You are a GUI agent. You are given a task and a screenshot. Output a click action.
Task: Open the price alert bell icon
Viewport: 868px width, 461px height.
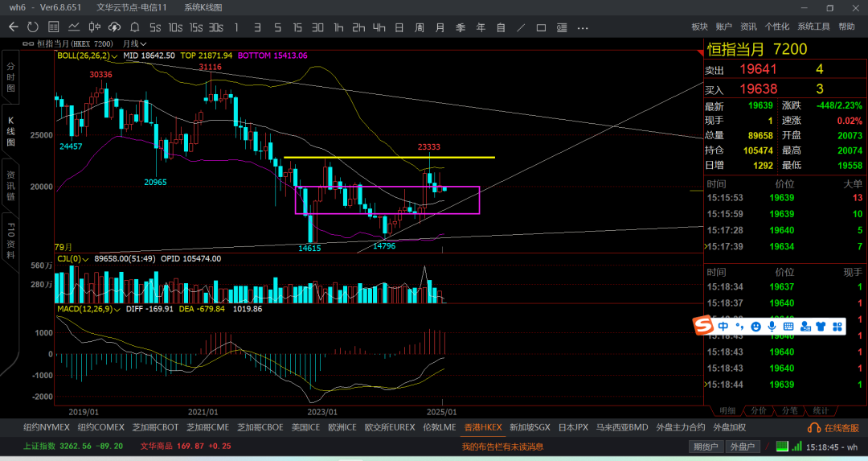[134, 27]
